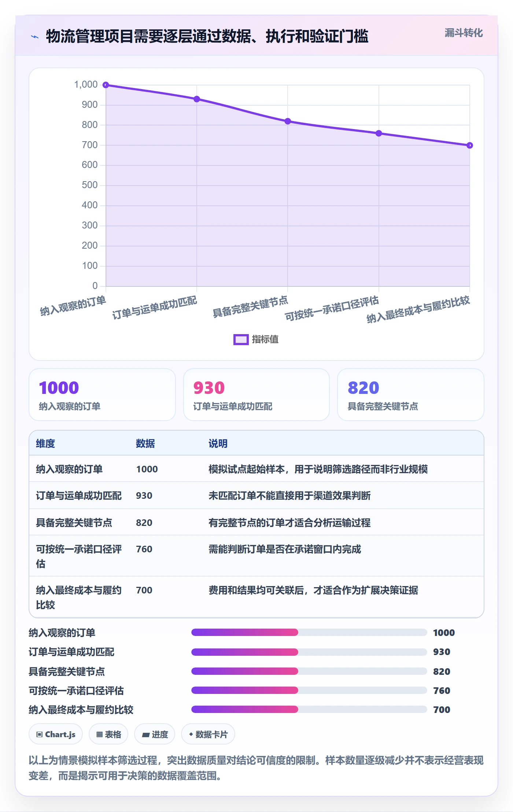Click the x-axis label 纳入观察的订单
The image size is (513, 812).
73,306
